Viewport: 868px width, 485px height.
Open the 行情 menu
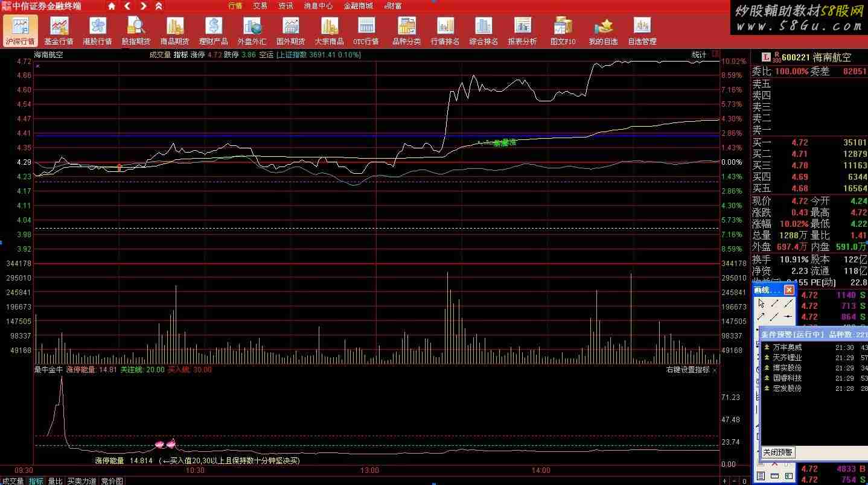point(235,6)
